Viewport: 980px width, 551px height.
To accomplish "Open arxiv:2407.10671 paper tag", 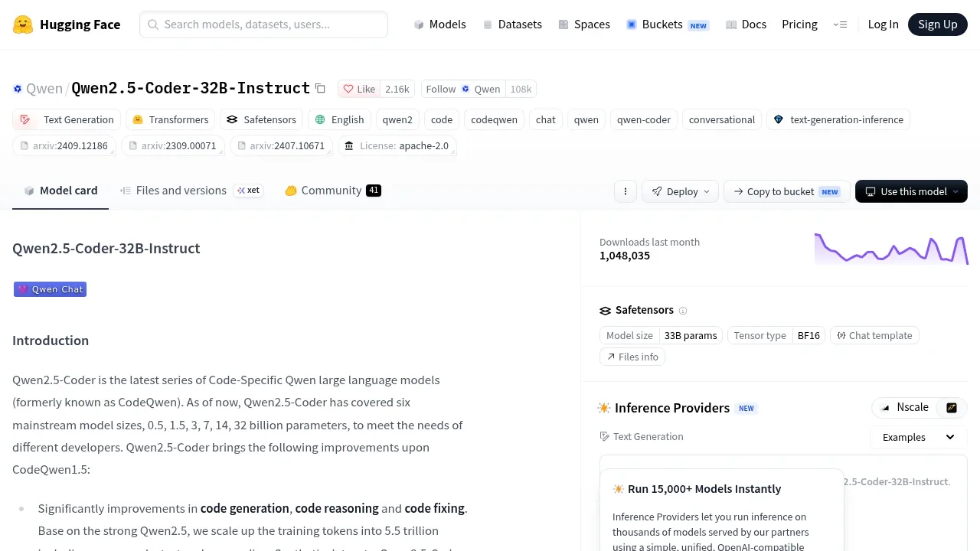I will 281,145.
